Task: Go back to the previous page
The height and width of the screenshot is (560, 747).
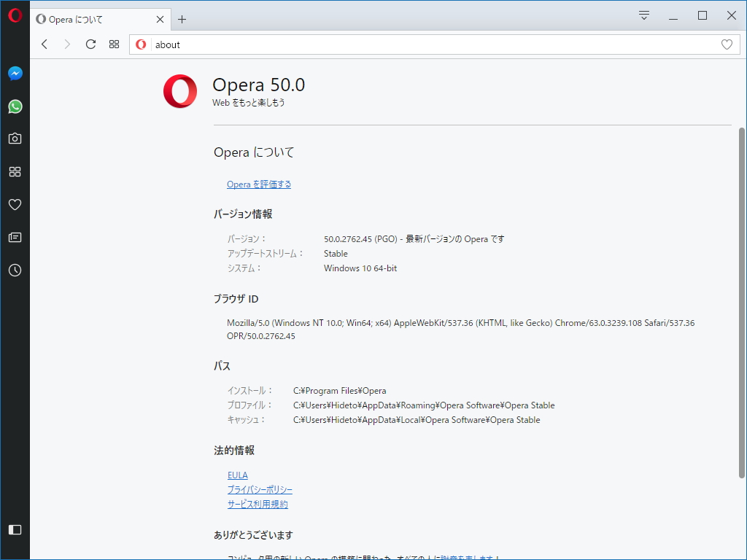Action: pyautogui.click(x=44, y=44)
